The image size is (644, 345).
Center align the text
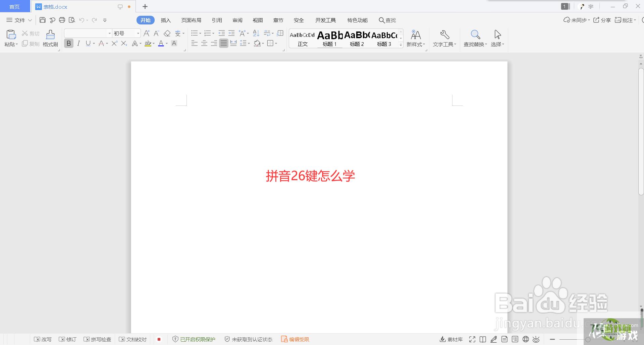(204, 43)
